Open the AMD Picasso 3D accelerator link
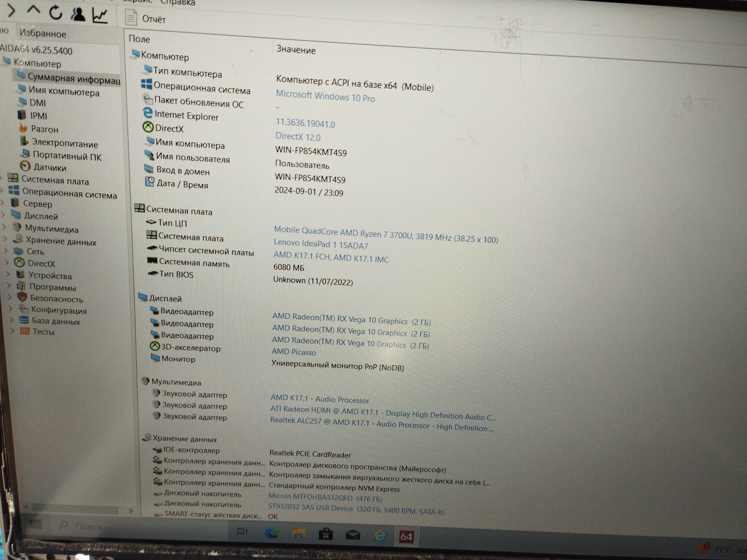 (294, 352)
